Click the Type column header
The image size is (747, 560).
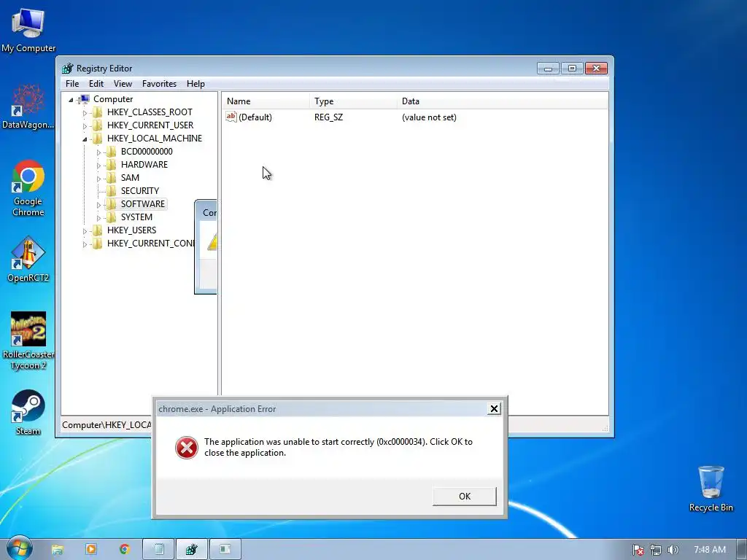coord(354,101)
